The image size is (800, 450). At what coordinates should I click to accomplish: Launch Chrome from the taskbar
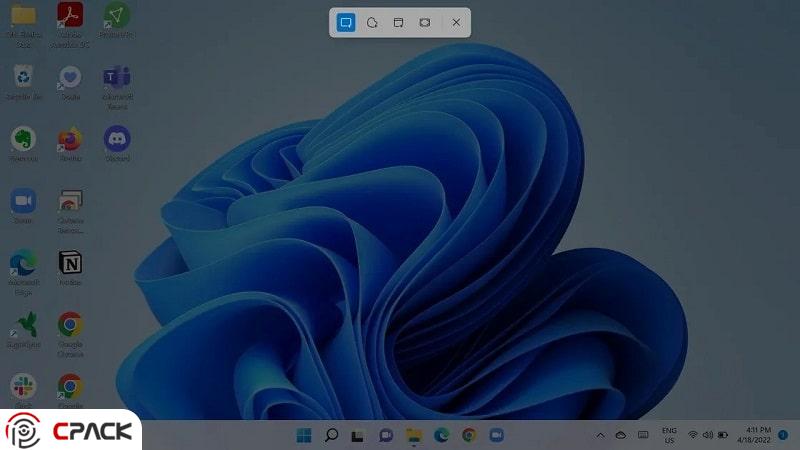coord(469,435)
